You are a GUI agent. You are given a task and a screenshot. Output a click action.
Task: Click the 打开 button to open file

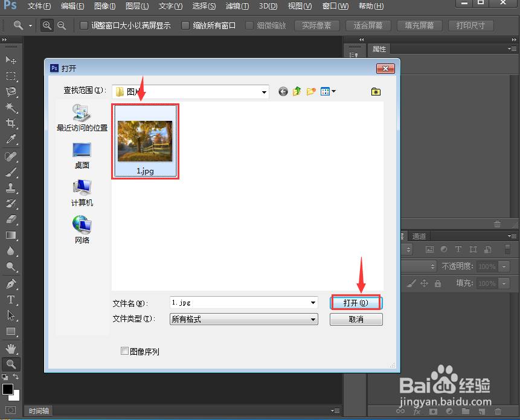point(356,302)
